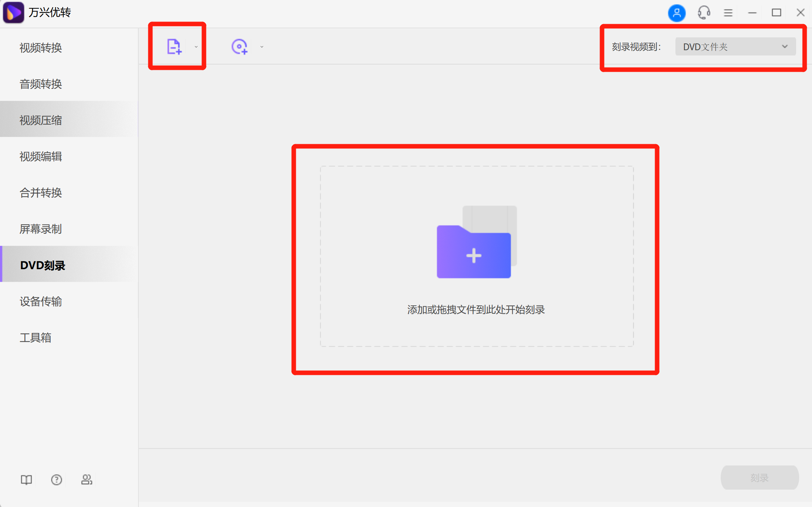Select the 视频编辑 video editing section
The image size is (812, 507).
pos(40,157)
